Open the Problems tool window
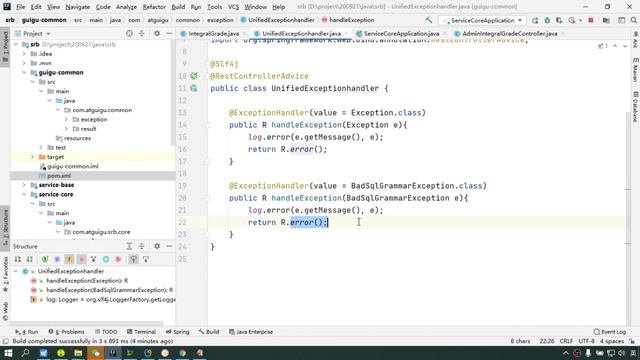Screen dimensions: 640x360 tap(66, 332)
